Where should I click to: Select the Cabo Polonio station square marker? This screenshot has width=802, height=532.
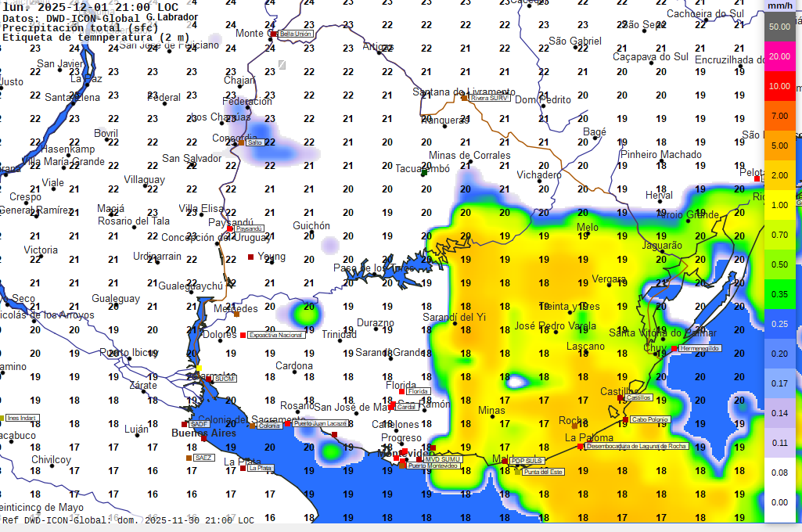(625, 419)
